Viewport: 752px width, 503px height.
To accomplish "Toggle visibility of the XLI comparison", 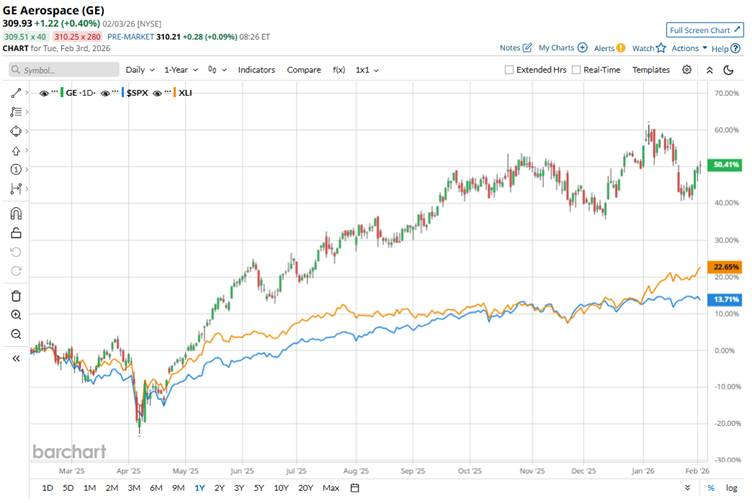I will (x=159, y=92).
